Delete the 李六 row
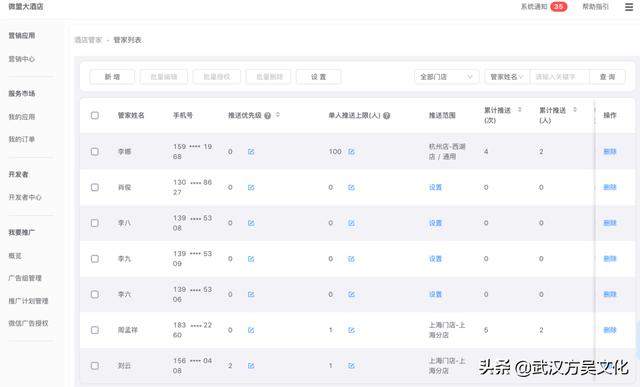The image size is (640, 387). pos(610,294)
